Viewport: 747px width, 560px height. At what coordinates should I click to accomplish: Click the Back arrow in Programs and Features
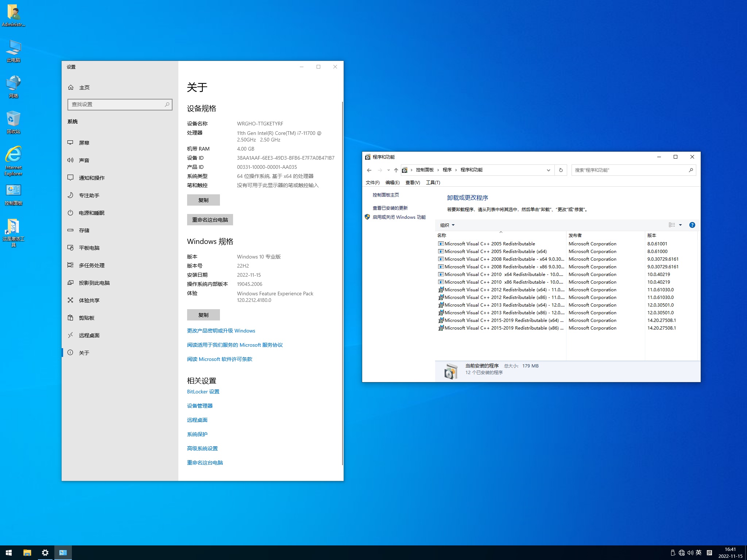click(369, 170)
